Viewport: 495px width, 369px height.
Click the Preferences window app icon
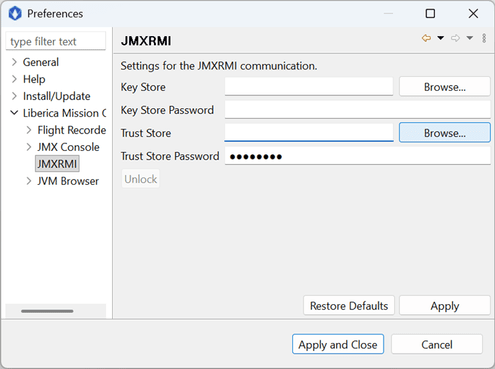pos(15,14)
